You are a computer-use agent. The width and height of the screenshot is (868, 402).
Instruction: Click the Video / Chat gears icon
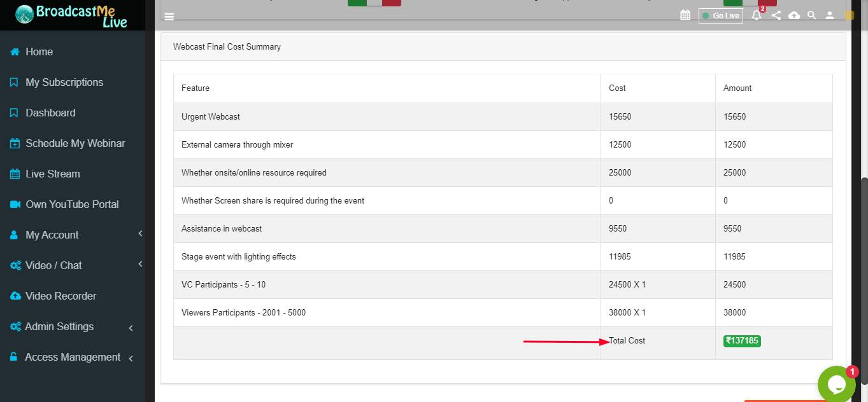pos(15,266)
